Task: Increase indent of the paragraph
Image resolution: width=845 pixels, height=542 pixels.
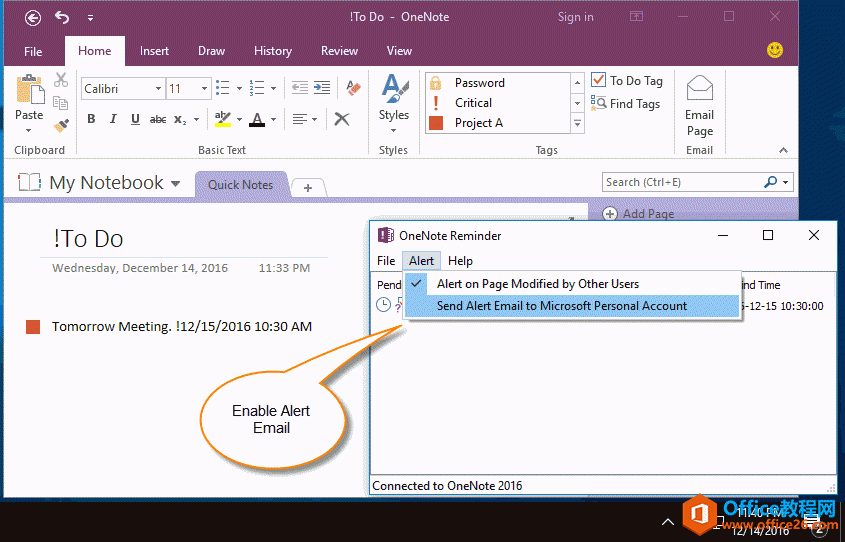Action: pos(322,88)
